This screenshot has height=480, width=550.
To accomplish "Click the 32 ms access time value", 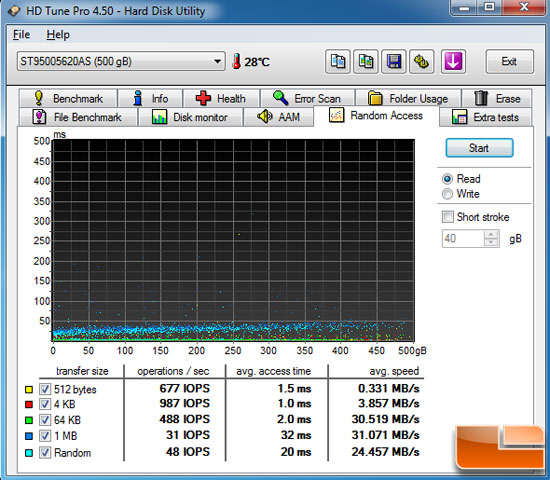I will [296, 435].
